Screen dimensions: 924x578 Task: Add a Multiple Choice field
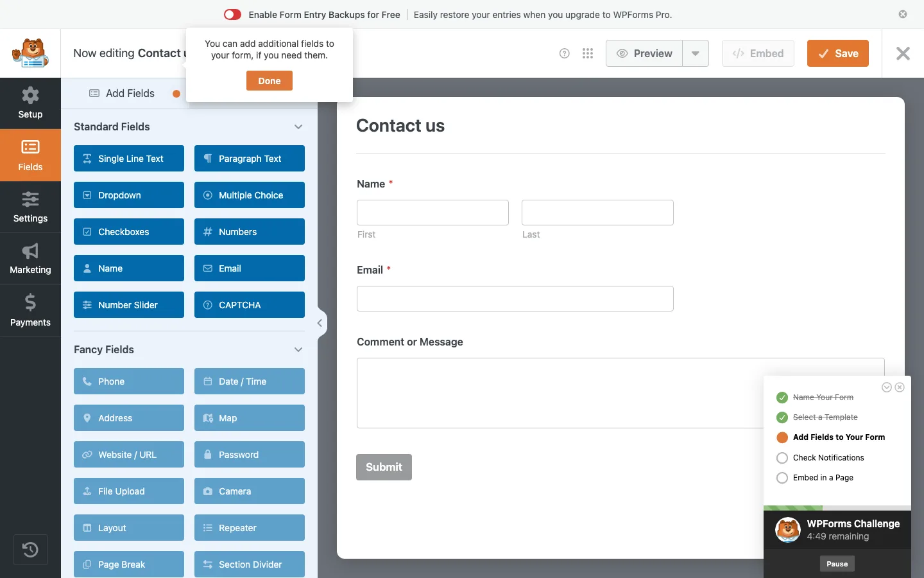point(250,195)
